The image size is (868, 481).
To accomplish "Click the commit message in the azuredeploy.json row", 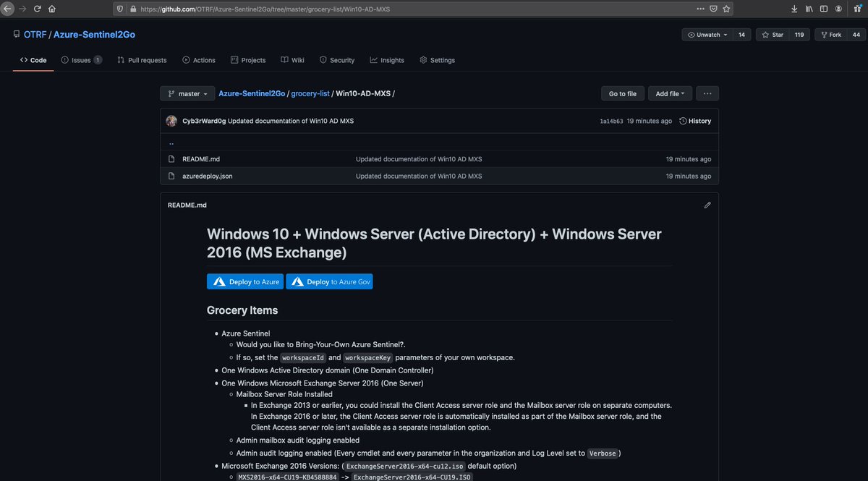I will [419, 176].
